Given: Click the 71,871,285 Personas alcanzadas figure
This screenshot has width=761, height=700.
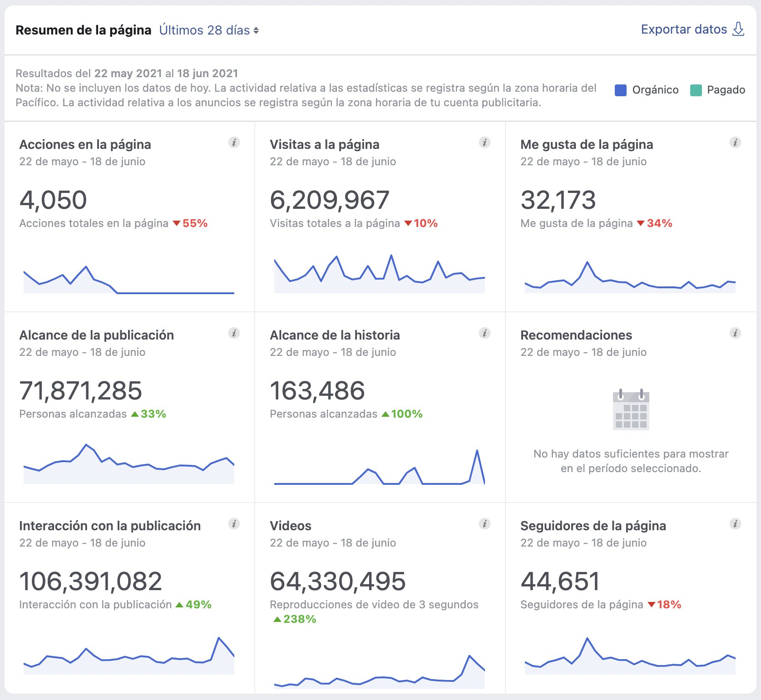Looking at the screenshot, I should coord(80,391).
